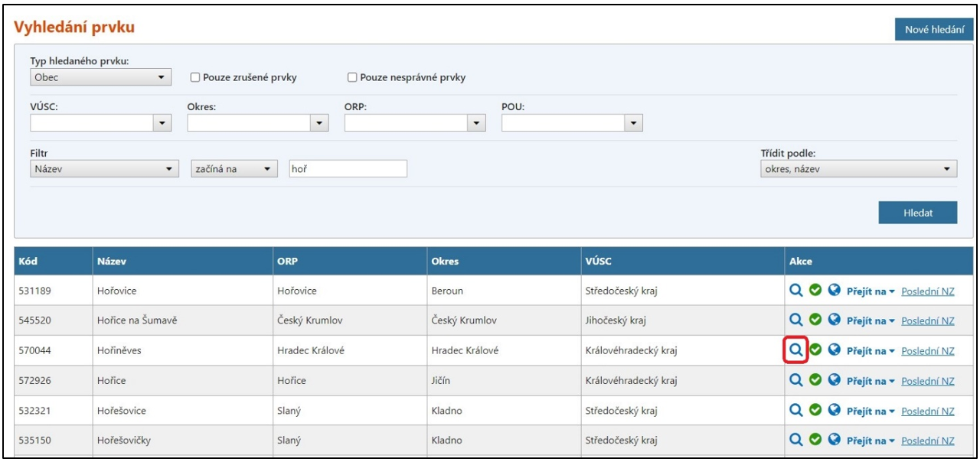Click the filter text field containing hoř
Viewport: 980px width, 462px height.
click(x=348, y=169)
